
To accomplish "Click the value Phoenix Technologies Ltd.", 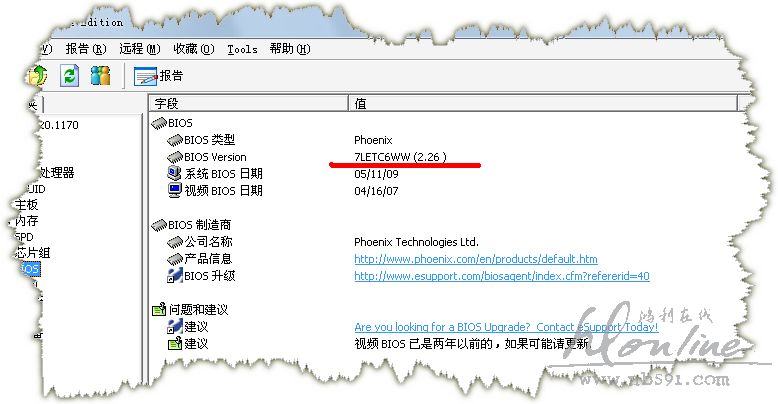I will [416, 242].
